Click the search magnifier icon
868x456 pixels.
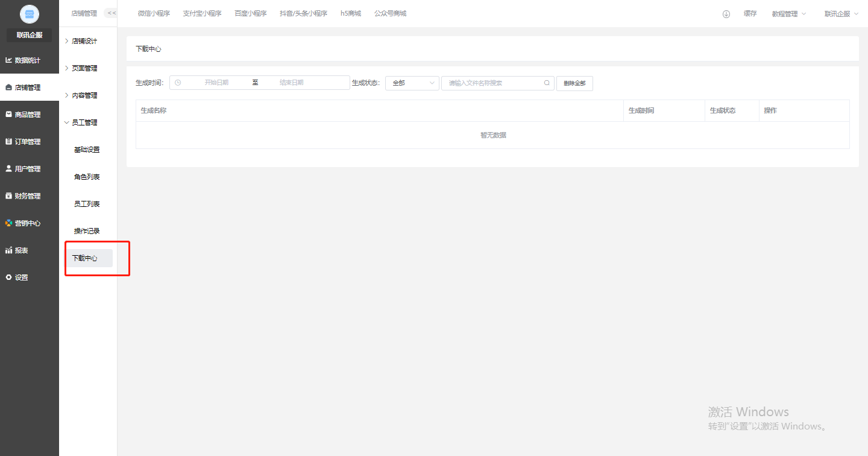[547, 83]
